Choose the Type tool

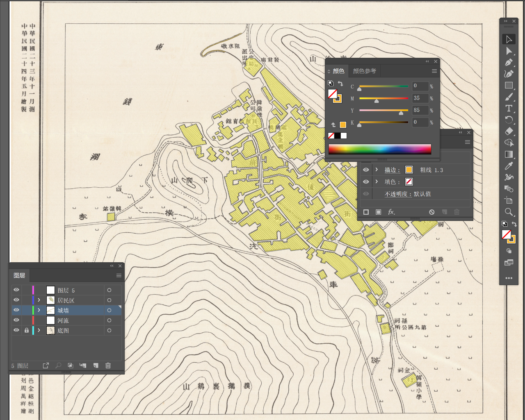tap(509, 108)
